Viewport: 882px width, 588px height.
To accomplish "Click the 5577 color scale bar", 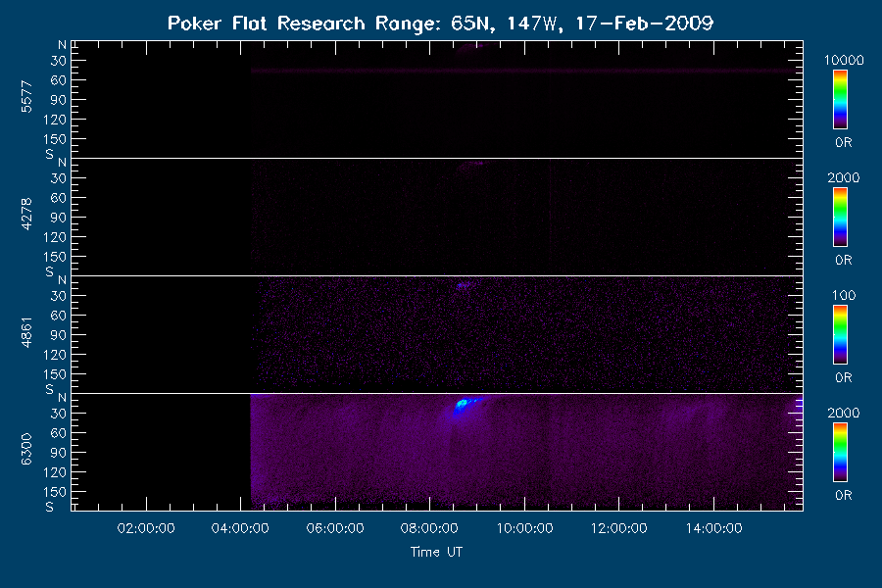I will (841, 100).
